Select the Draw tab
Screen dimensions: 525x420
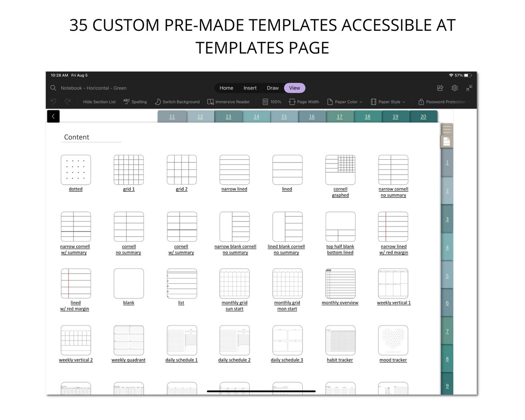(x=273, y=87)
